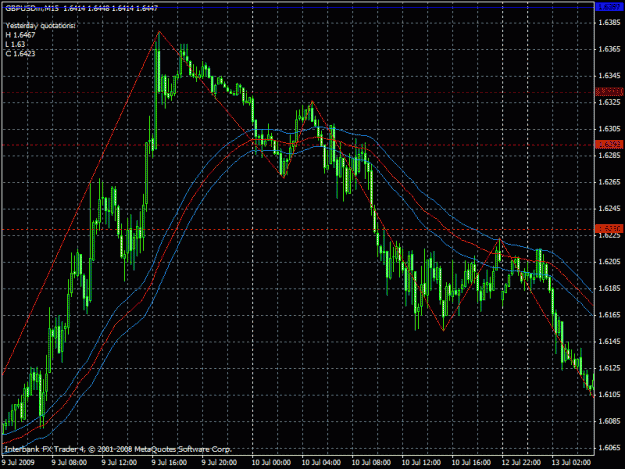Viewport: 625px width, 469px height.
Task: Click the blue 1.6397 current price tag
Action: [609, 7]
